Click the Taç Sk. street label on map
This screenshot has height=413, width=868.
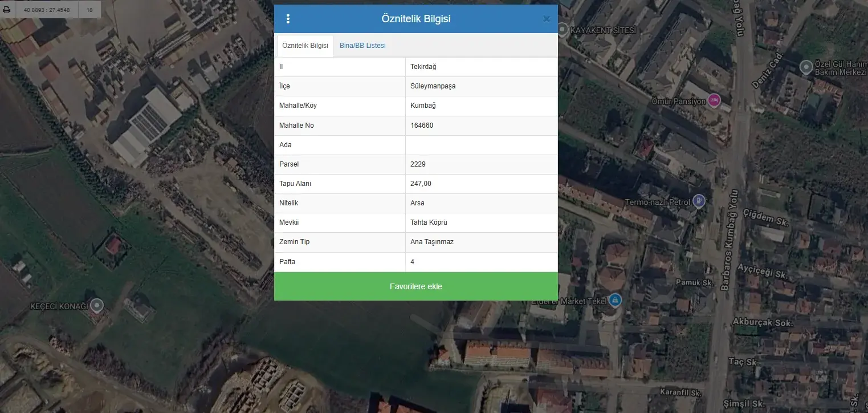(x=744, y=362)
